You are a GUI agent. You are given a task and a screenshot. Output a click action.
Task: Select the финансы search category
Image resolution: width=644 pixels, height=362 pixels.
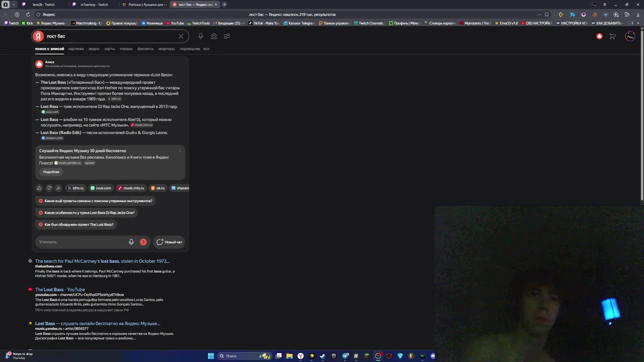point(145,49)
